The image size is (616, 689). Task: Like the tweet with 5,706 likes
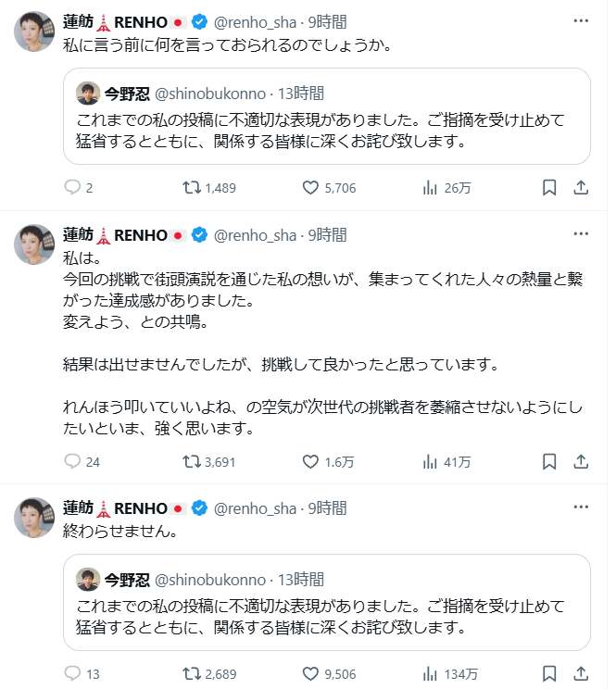[312, 187]
